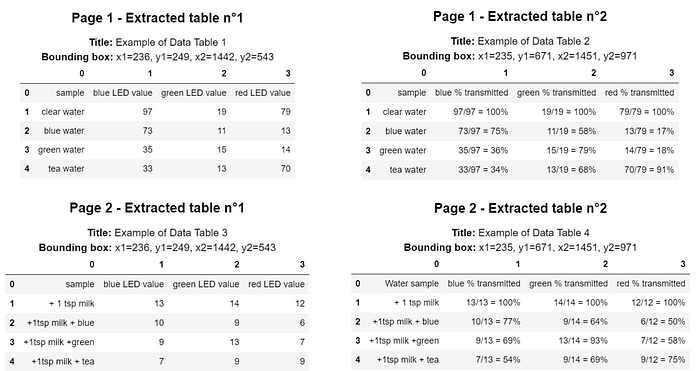Select the 'Example of Data Table 1' title
This screenshot has width=700, height=371.
tap(171, 42)
